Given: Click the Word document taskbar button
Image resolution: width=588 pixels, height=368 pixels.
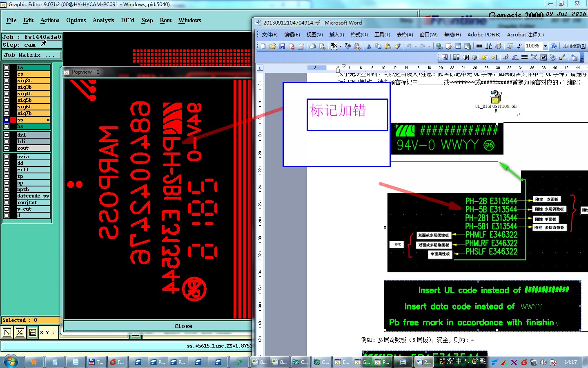Looking at the screenshot, I should click(423, 362).
